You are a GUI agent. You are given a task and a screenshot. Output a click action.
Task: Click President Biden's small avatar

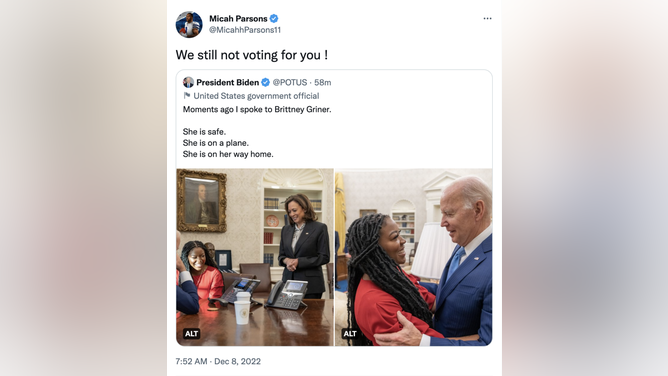click(188, 82)
